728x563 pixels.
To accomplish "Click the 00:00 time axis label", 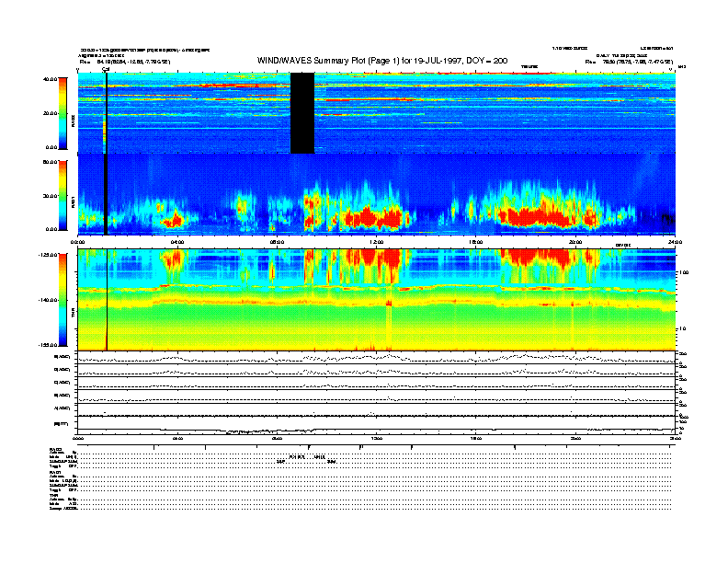I will 78,241.
